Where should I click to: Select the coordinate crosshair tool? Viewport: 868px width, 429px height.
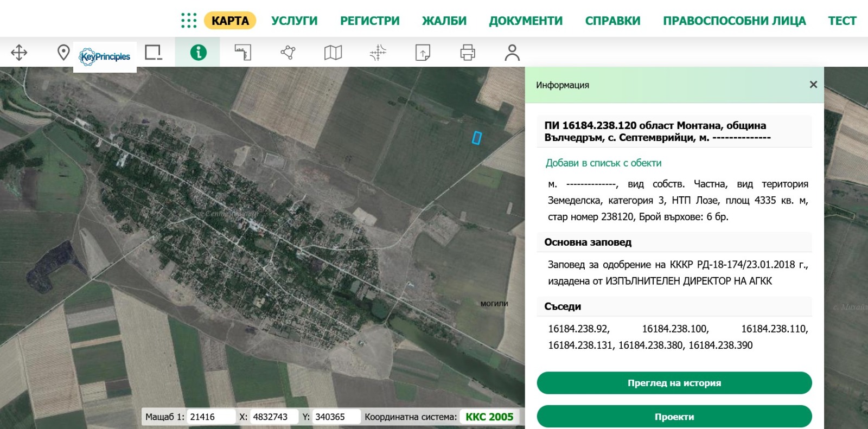[x=378, y=53]
